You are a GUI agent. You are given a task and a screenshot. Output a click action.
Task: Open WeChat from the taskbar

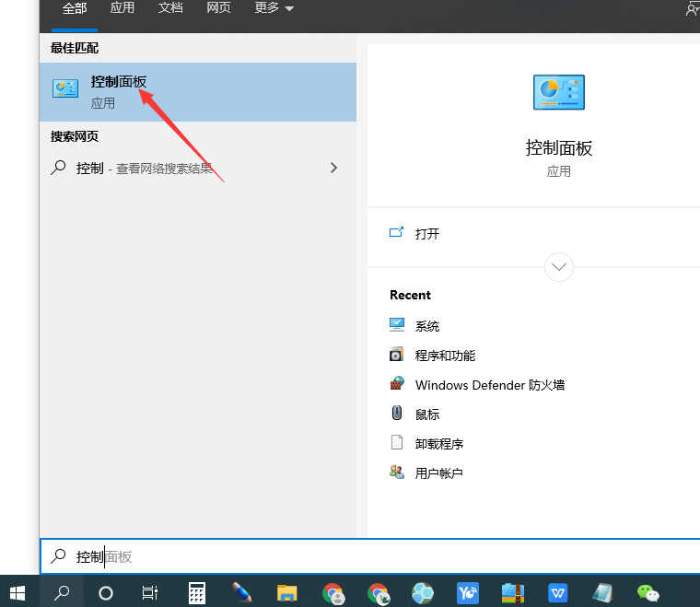648,593
